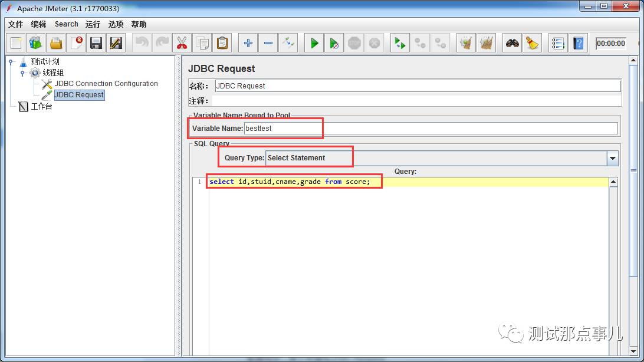Viewport: 644px width, 362px height.
Task: Click the Open file folder icon
Action: (x=56, y=42)
